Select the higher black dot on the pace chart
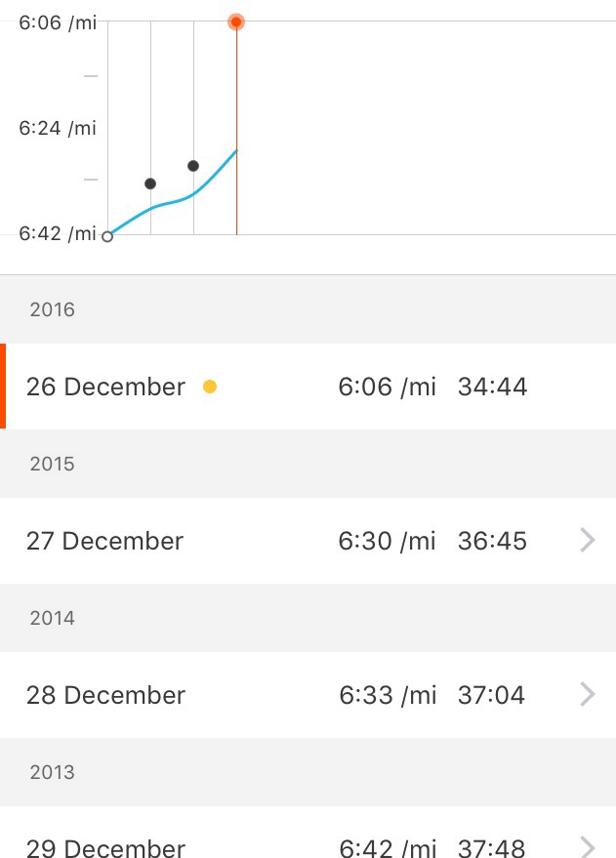 (x=193, y=166)
